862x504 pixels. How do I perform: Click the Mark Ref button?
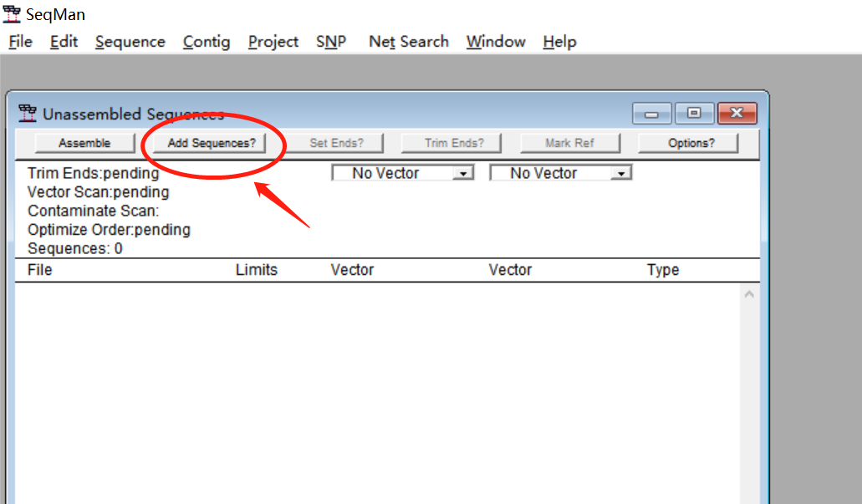[569, 143]
